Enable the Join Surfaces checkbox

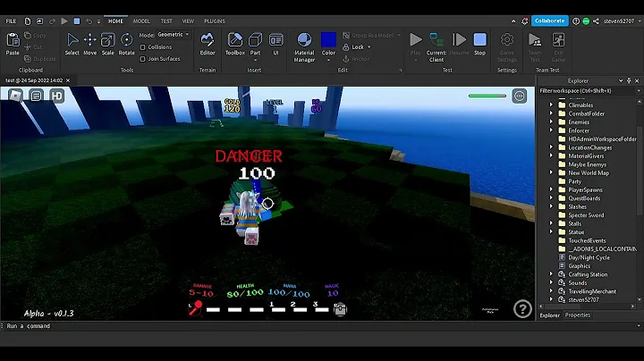point(142,59)
